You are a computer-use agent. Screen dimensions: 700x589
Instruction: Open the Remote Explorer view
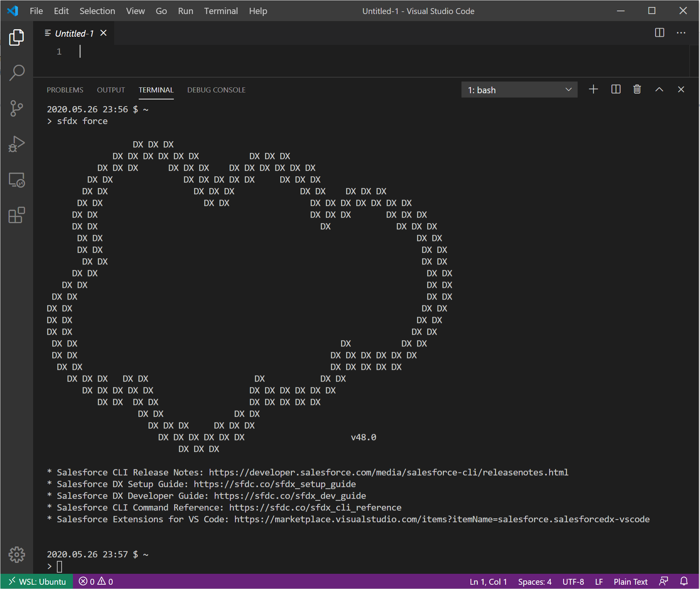click(16, 180)
